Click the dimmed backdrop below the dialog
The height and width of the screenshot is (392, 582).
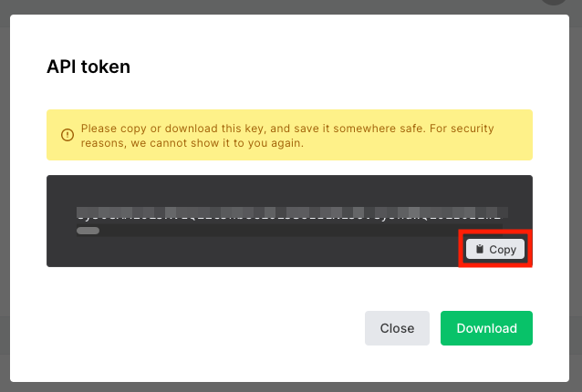[289, 387]
